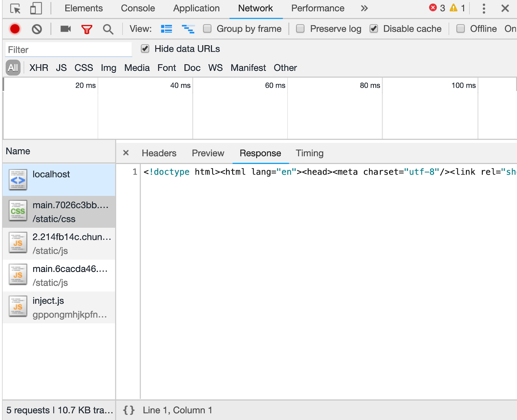Filter requests by Img type
517x420 pixels.
(x=109, y=68)
